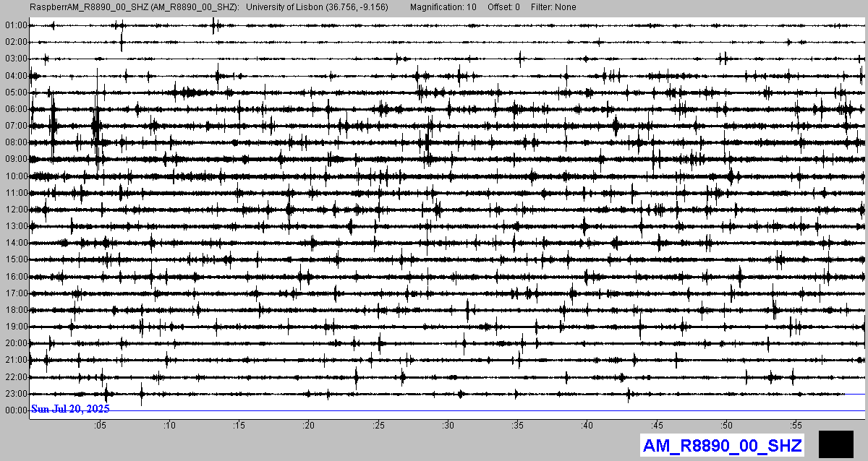Click the Sun Jul 20, 2025 date text
Viewport: 868px width, 461px height.
point(70,410)
